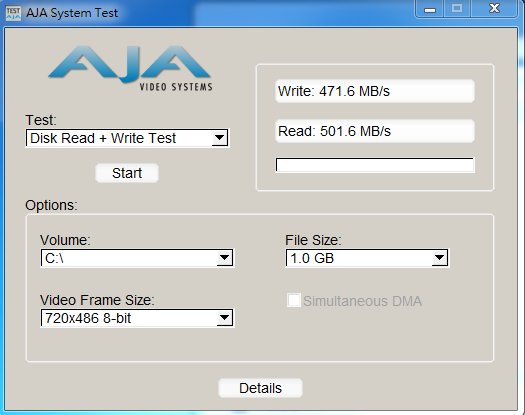Viewport: 525px width, 415px height.
Task: Click the Video Frame Size: label
Action: tap(97, 300)
